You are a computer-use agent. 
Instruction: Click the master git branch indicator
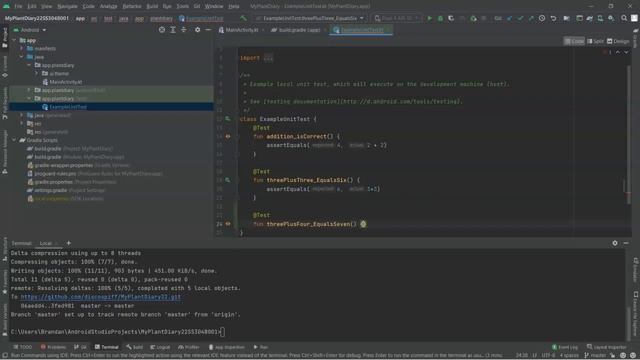[x=596, y=356]
